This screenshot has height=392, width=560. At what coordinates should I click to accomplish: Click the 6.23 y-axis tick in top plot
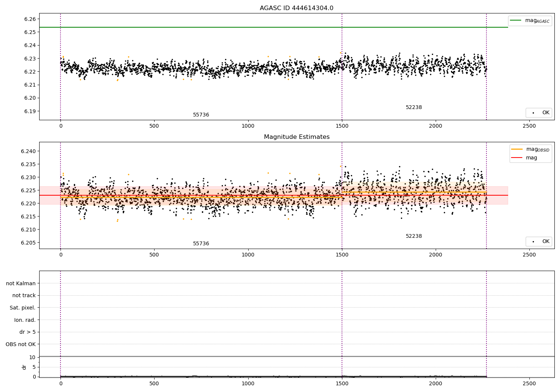[x=30, y=59]
